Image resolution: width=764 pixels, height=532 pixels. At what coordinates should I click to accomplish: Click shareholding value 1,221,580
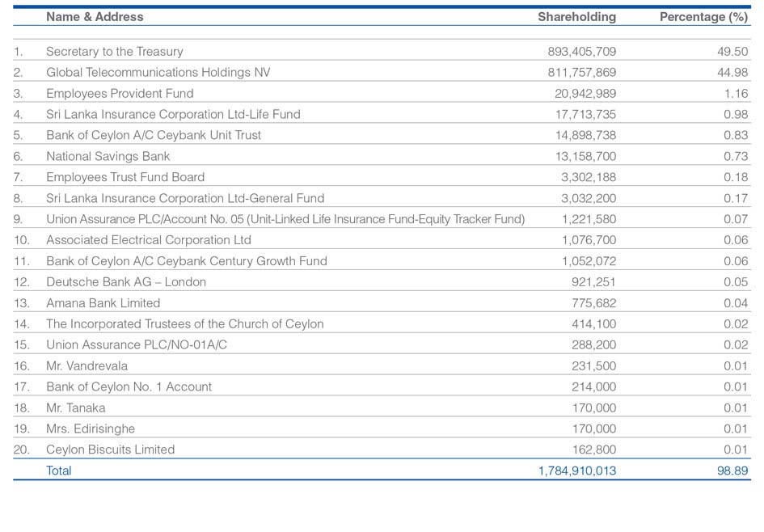click(589, 219)
